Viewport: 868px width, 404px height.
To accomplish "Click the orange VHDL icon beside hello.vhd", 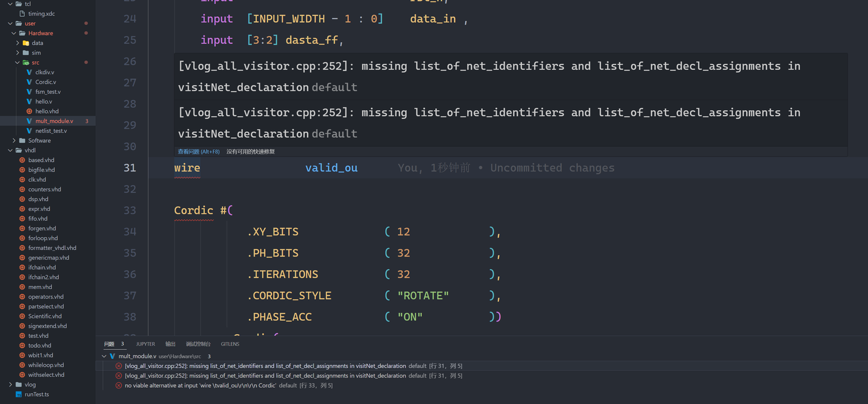I will [29, 111].
